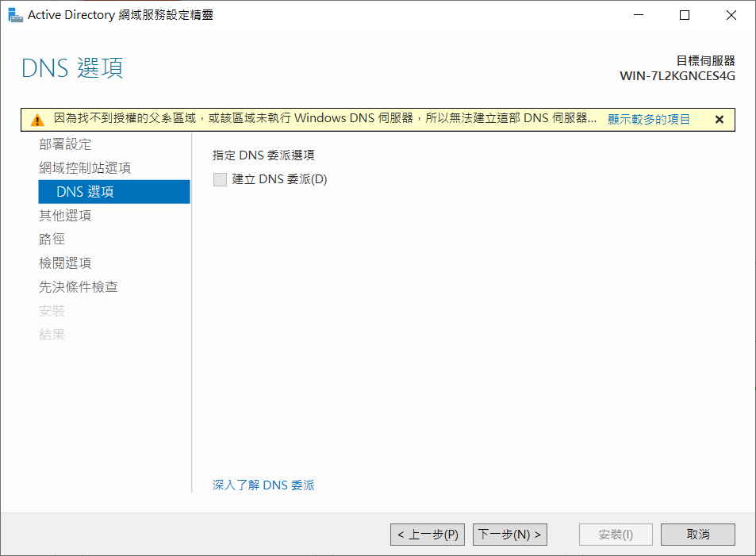The image size is (756, 556).
Task: Jump to the 其他選項 step
Action: click(65, 216)
